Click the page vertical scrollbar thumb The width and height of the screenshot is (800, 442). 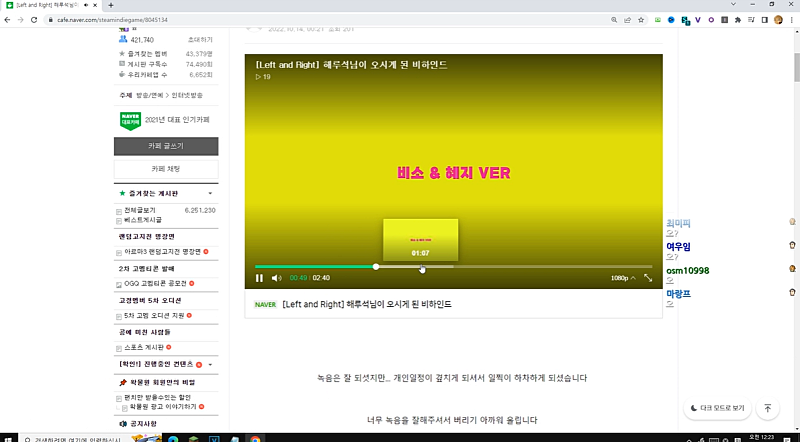click(796, 66)
